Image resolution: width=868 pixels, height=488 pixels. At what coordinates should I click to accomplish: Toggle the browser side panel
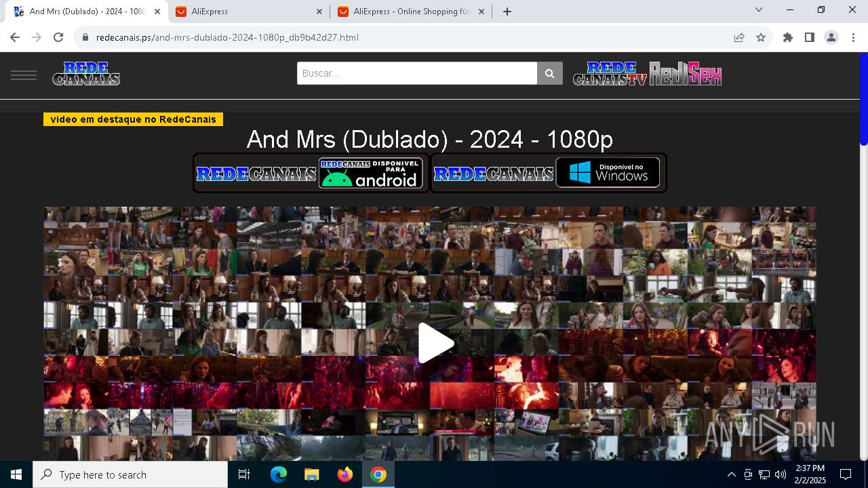point(810,37)
